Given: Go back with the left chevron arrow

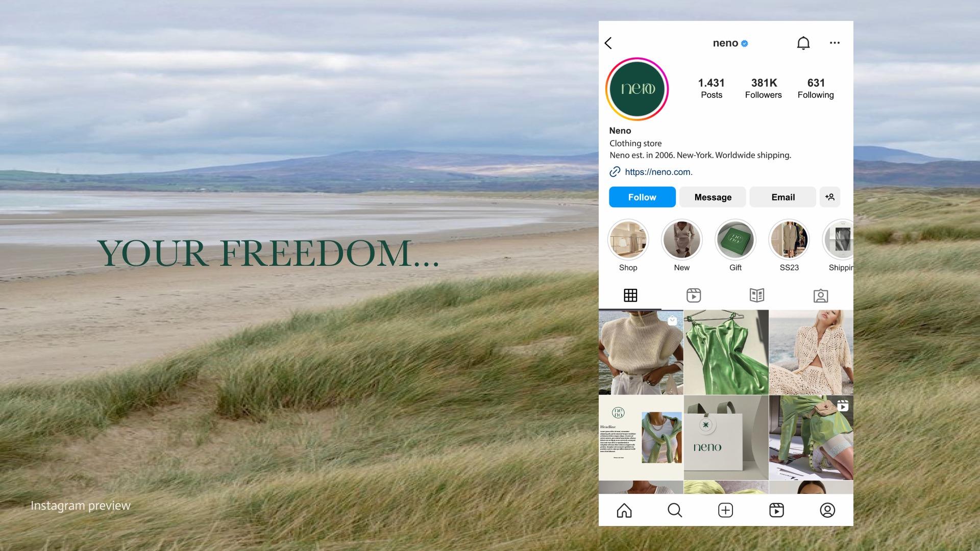Looking at the screenshot, I should click(608, 43).
